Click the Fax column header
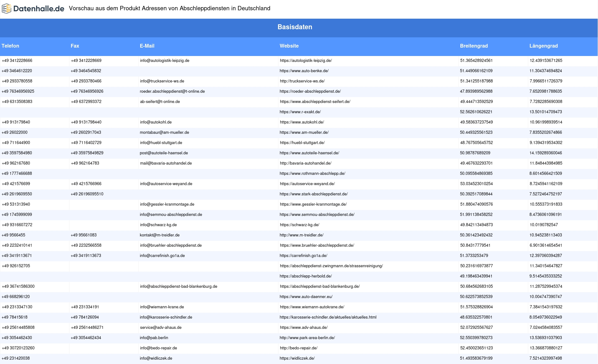The height and width of the screenshot is (364, 598). (x=75, y=46)
